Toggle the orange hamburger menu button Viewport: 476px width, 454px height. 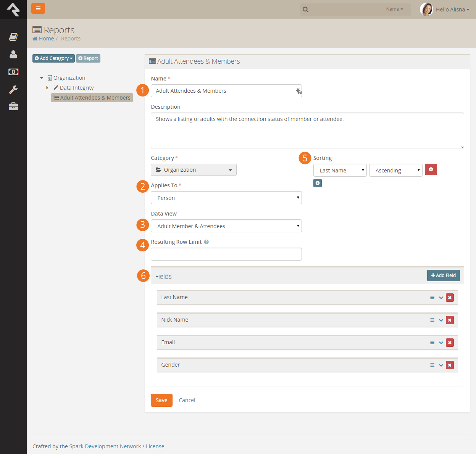(38, 8)
